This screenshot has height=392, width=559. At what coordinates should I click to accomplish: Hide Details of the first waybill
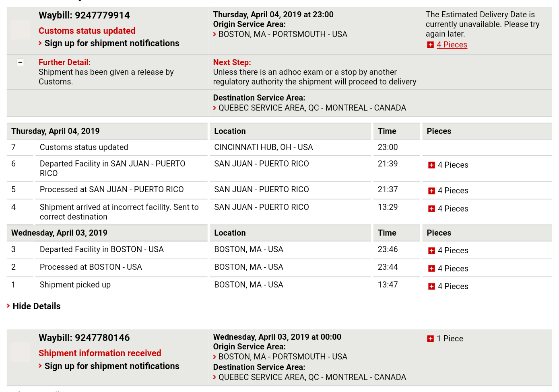click(37, 306)
